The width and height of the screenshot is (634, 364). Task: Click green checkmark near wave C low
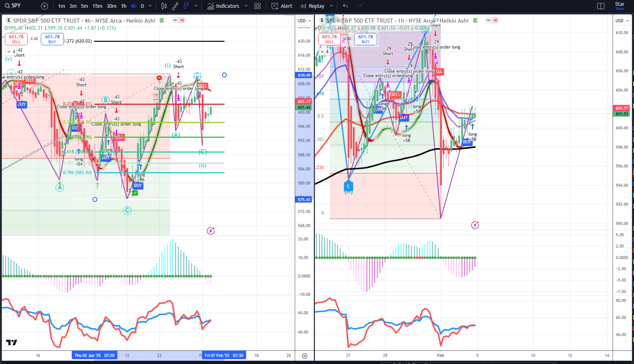point(135,193)
